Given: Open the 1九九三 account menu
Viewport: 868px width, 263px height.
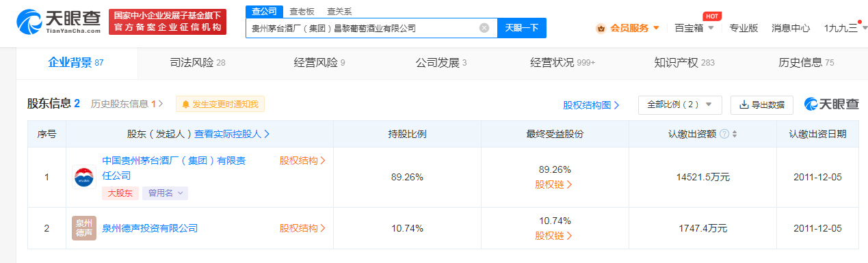Looking at the screenshot, I should [x=845, y=28].
